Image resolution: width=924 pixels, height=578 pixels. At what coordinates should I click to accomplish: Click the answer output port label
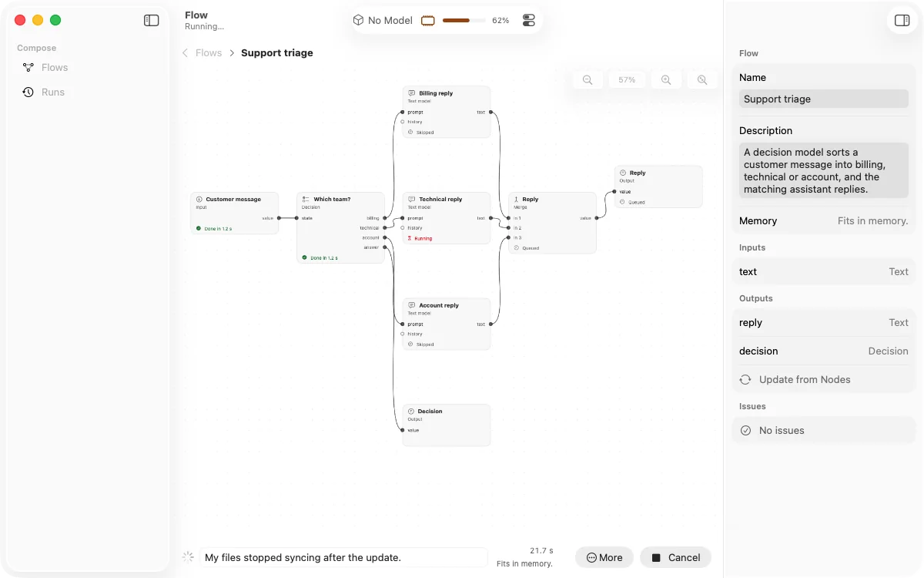pyautogui.click(x=372, y=247)
